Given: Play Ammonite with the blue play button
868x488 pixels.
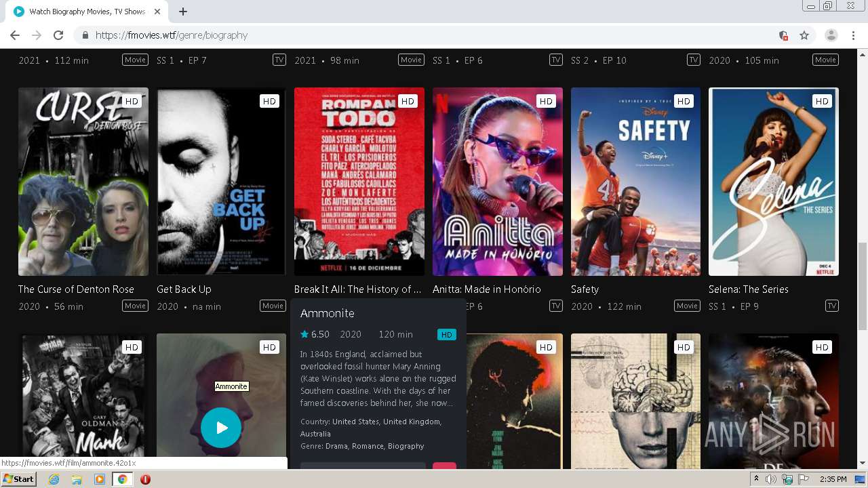Looking at the screenshot, I should 221,428.
